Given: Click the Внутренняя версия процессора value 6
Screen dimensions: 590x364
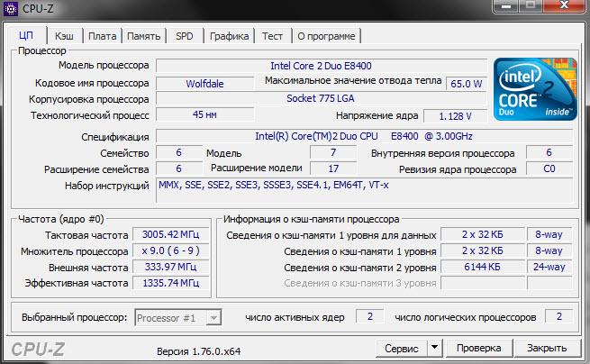Looking at the screenshot, I should pyautogui.click(x=549, y=152).
